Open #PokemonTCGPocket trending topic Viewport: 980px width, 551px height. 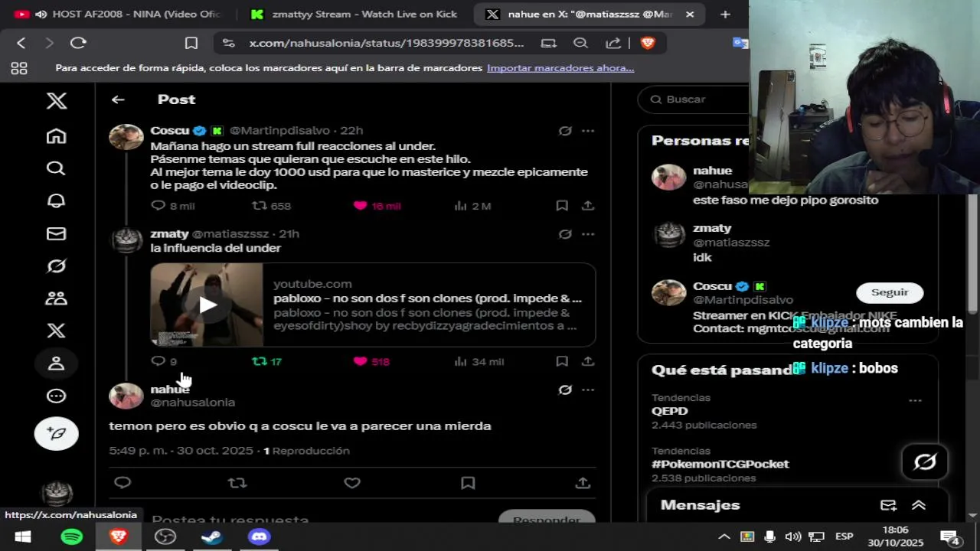[x=720, y=464]
